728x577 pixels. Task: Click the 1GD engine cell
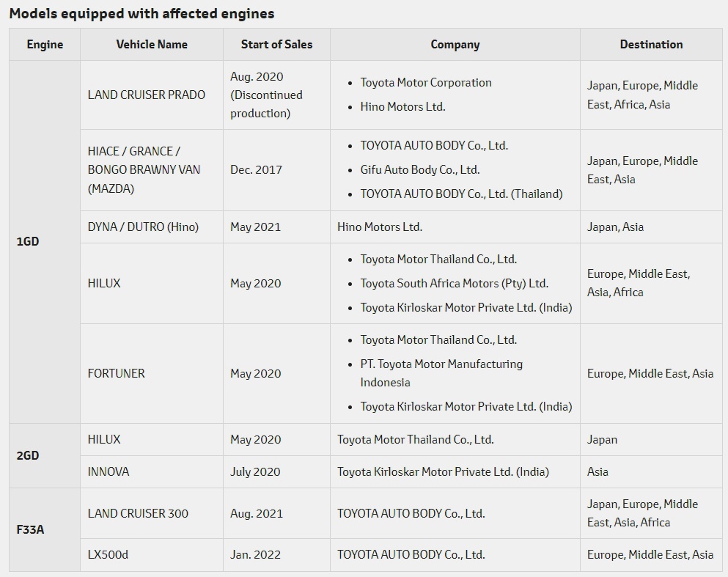pos(28,241)
